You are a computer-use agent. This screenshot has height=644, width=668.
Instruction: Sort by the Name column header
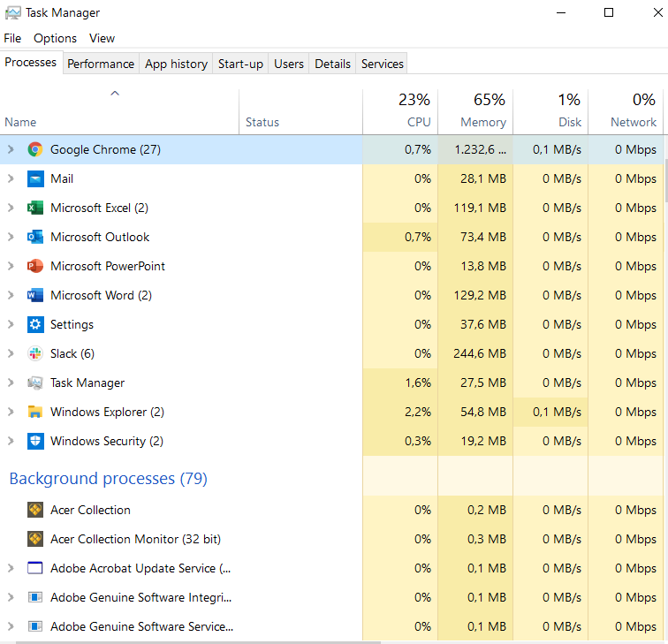click(x=119, y=111)
